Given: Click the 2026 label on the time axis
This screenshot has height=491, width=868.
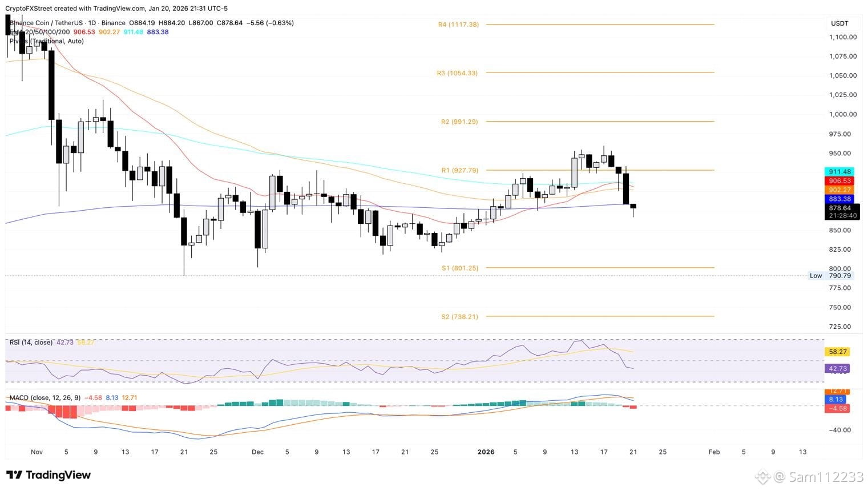Looking at the screenshot, I should pyautogui.click(x=486, y=452).
